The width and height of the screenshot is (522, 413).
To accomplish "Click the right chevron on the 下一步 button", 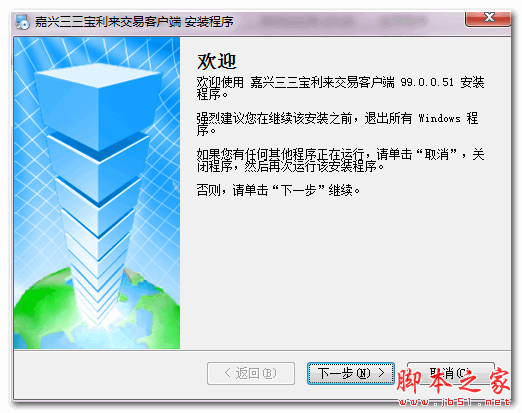I will (x=381, y=373).
